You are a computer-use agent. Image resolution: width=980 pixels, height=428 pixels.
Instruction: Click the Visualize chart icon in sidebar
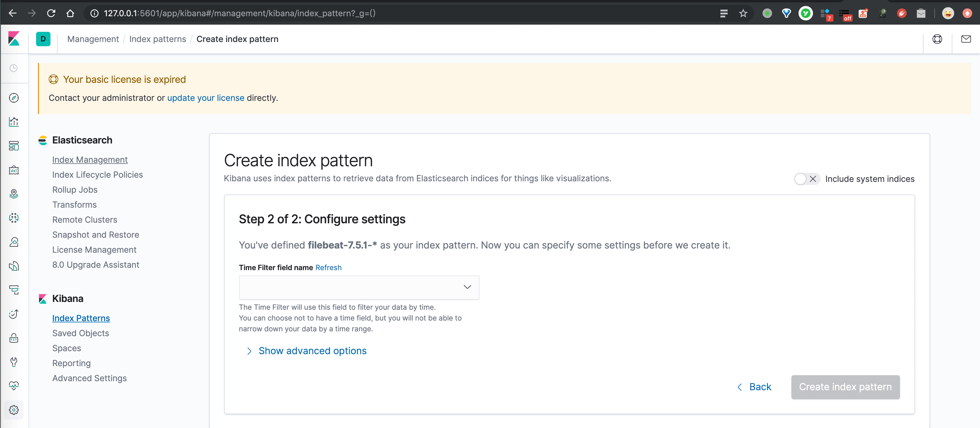coord(15,122)
